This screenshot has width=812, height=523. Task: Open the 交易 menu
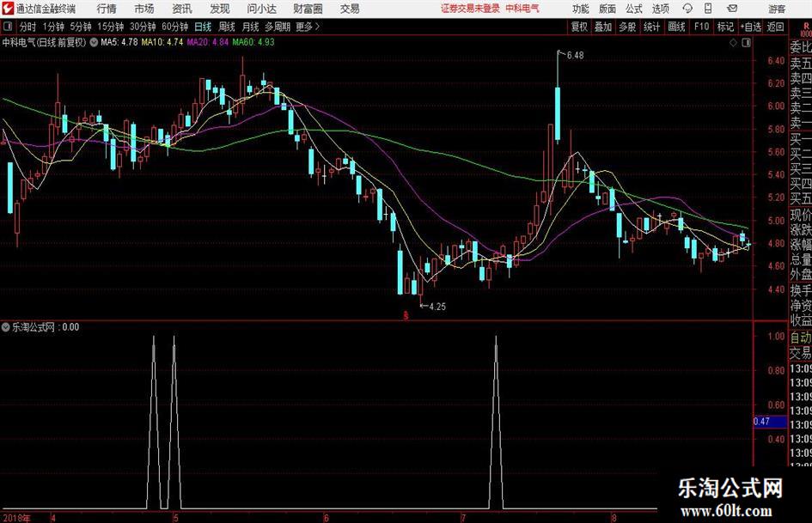point(350,9)
